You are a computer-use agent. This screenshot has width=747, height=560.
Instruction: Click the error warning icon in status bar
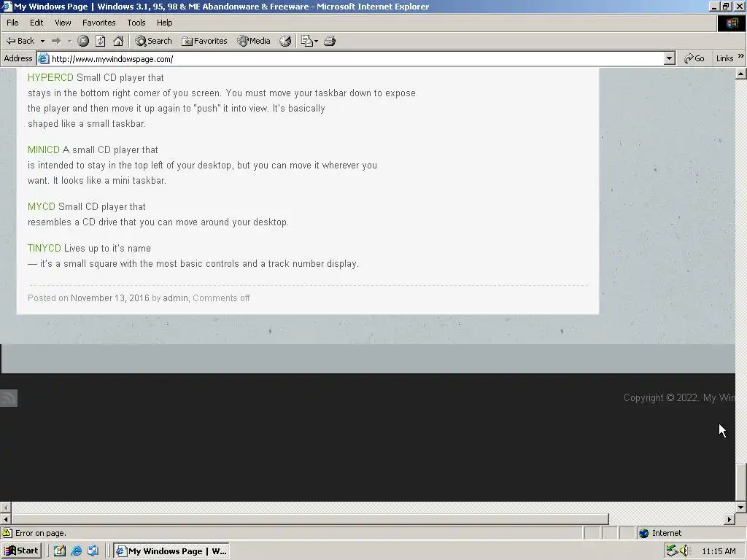coord(7,533)
